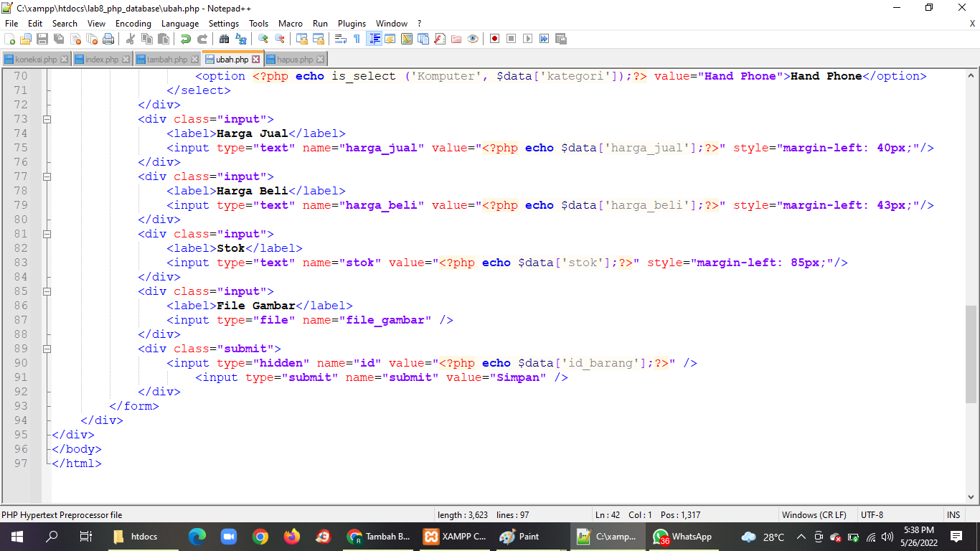Viewport: 980px width, 551px height.
Task: Open the Document Map icon
Action: (x=406, y=38)
